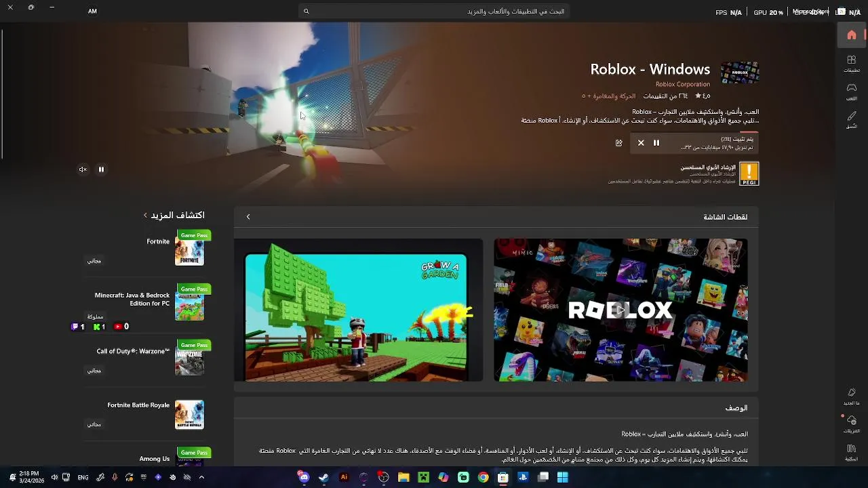Open Adobe Illustrator from the taskbar
Viewport: 868px width, 488px height.
pyautogui.click(x=344, y=477)
